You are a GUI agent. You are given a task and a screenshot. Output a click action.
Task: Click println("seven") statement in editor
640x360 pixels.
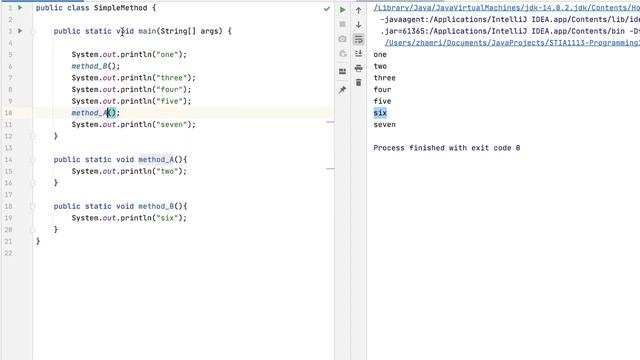point(133,124)
